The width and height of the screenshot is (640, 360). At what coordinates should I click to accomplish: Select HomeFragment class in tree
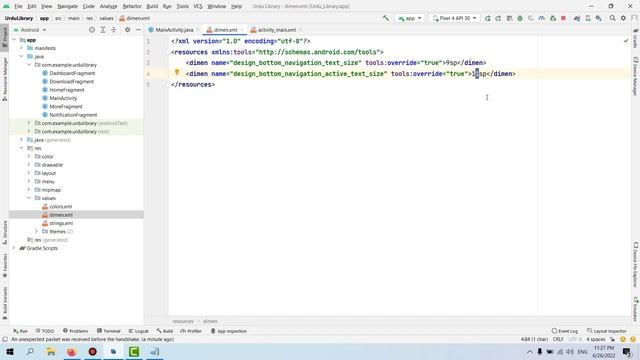pyautogui.click(x=67, y=90)
